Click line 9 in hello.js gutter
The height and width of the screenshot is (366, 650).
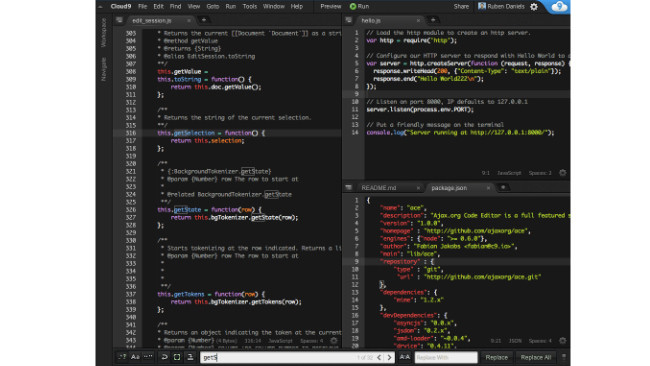click(x=356, y=94)
